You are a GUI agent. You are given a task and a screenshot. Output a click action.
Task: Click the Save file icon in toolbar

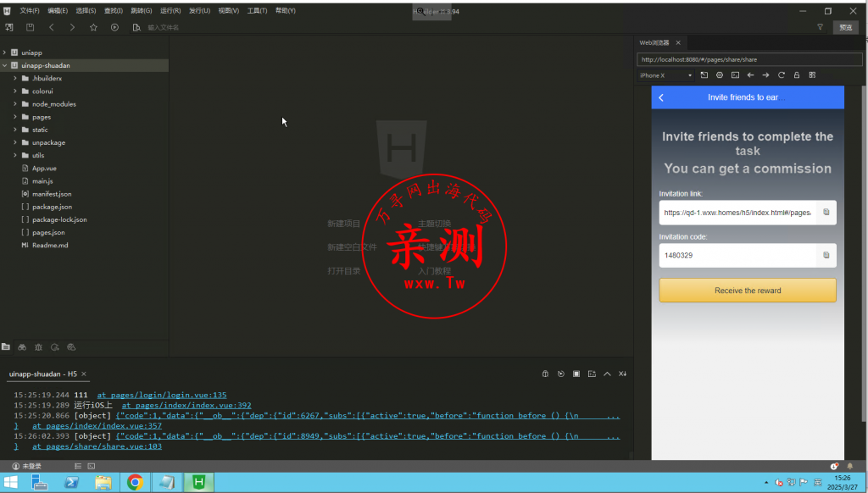point(31,27)
